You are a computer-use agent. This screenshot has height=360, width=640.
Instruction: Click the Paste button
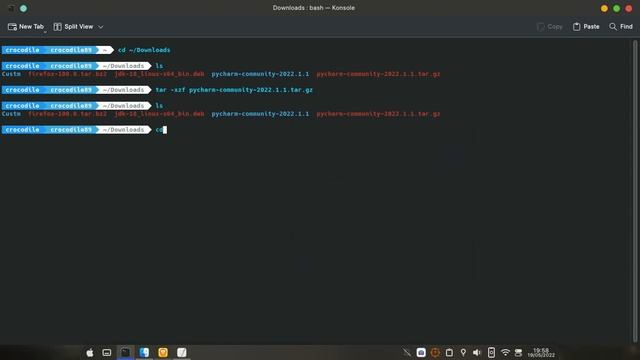[x=586, y=27]
